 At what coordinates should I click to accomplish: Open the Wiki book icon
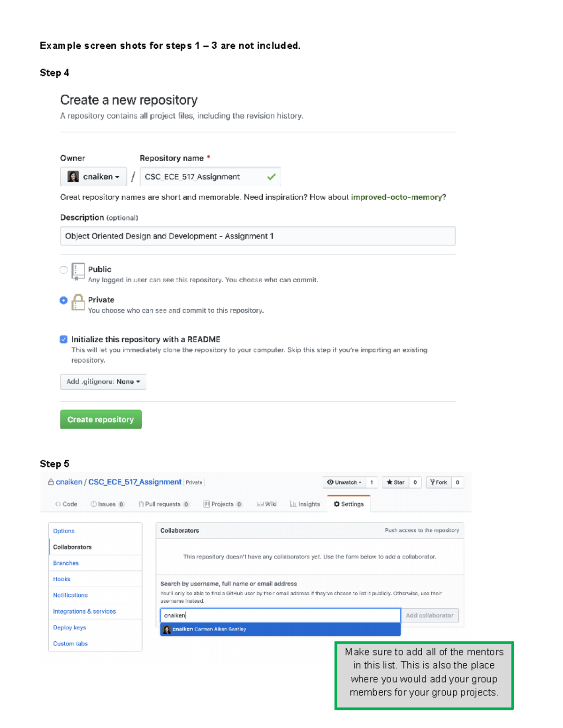click(260, 504)
